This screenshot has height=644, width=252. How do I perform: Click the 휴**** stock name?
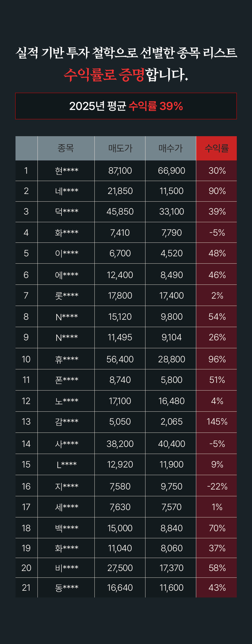pos(67,359)
